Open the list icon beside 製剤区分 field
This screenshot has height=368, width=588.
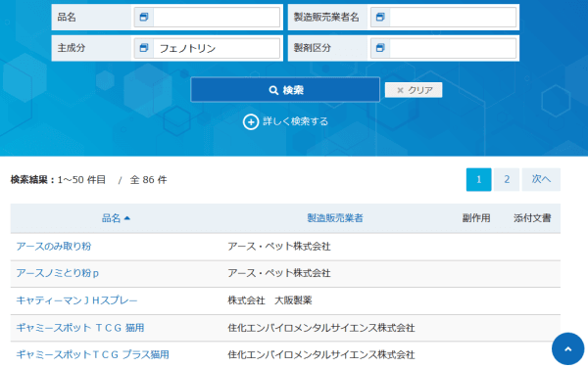click(x=380, y=48)
